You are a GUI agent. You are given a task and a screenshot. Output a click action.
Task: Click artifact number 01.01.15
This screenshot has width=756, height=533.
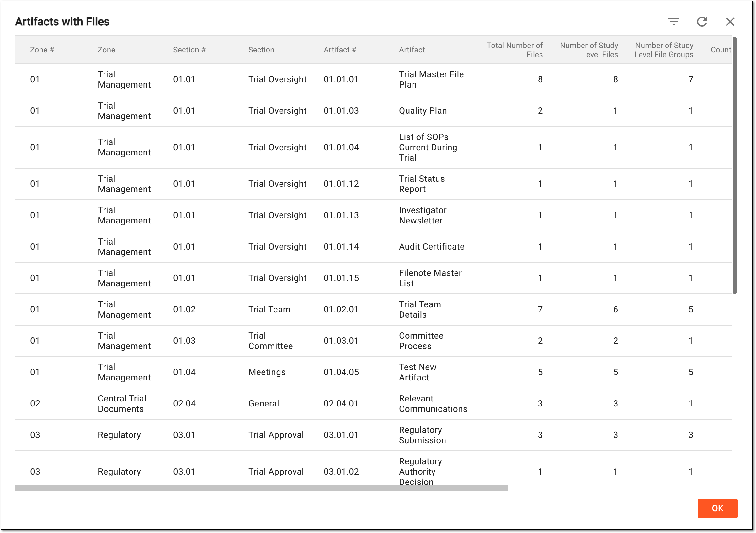pyautogui.click(x=341, y=278)
